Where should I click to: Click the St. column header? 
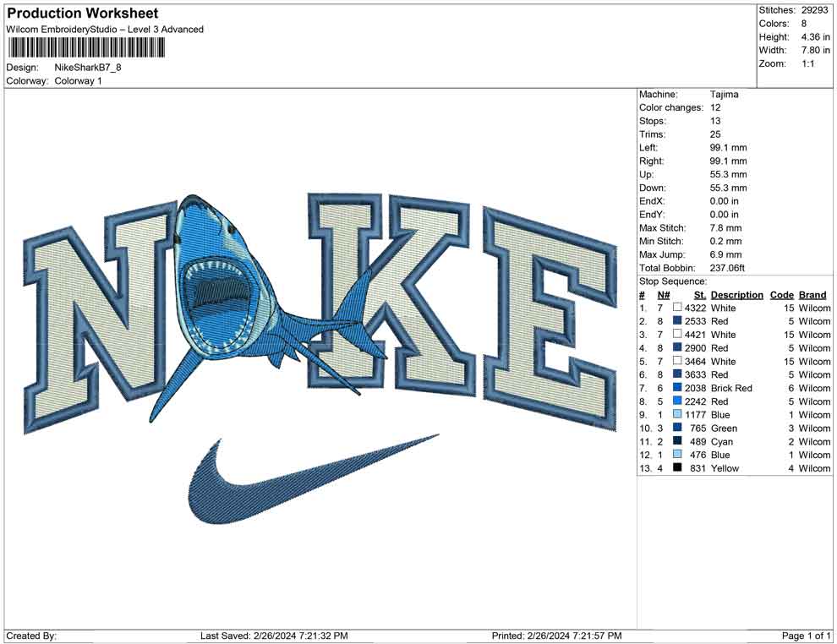click(x=700, y=295)
